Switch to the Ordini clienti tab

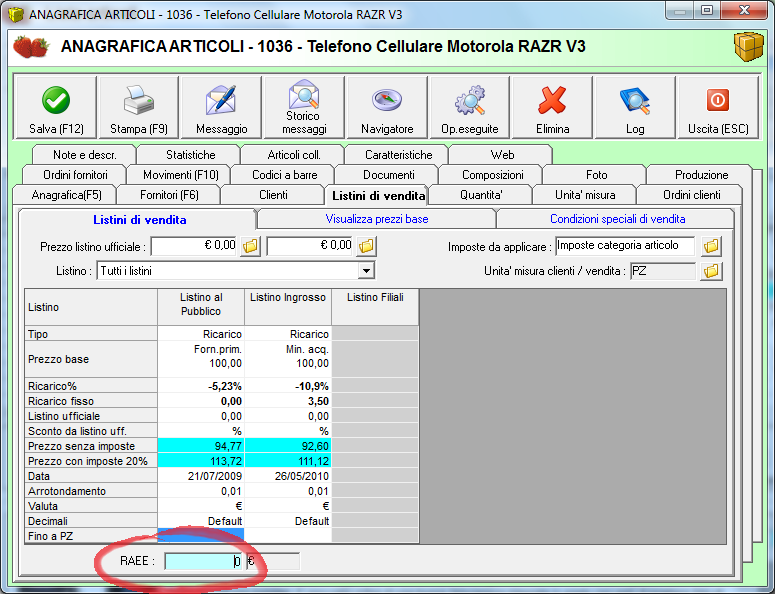pyautogui.click(x=691, y=195)
